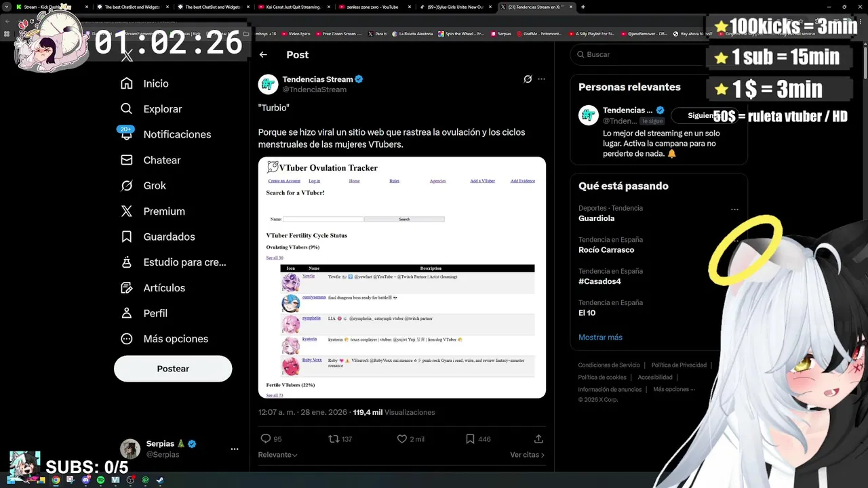Open Discord in the taskbar
Image resolution: width=868 pixels, height=488 pixels.
click(85, 480)
